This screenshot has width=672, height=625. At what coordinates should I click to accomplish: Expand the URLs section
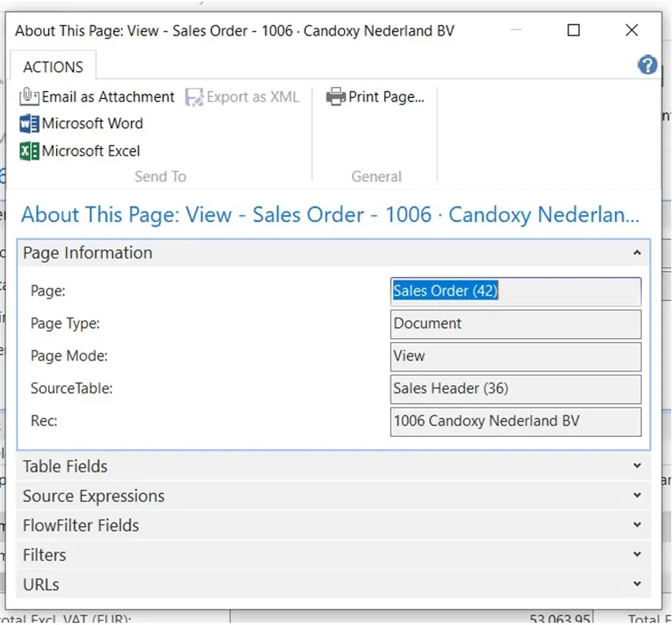636,585
